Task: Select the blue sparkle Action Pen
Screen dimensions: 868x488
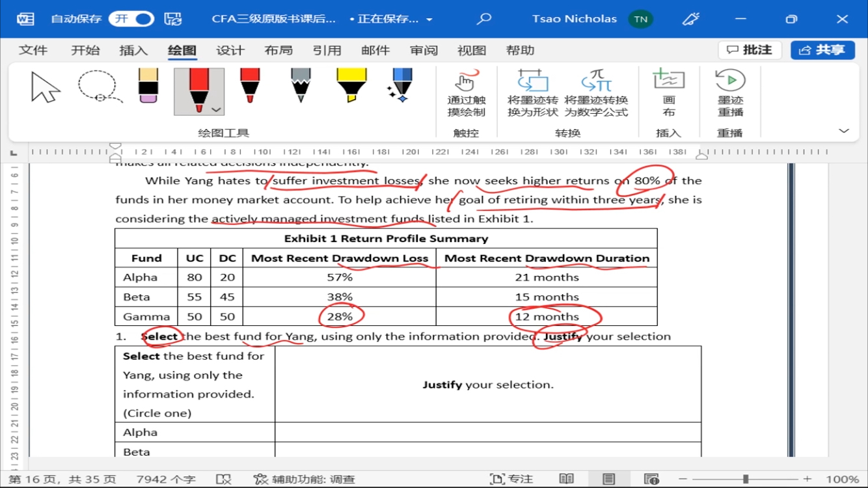Action: (400, 86)
